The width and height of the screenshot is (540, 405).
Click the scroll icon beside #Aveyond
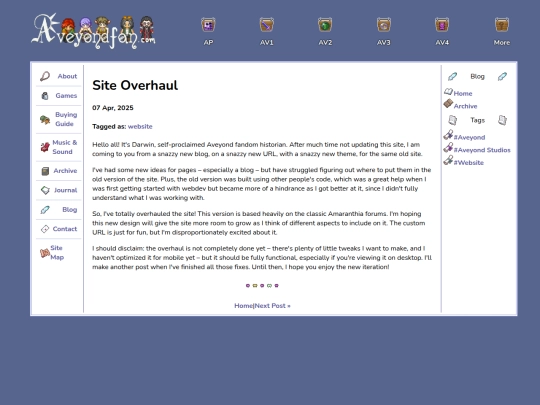tap(448, 135)
